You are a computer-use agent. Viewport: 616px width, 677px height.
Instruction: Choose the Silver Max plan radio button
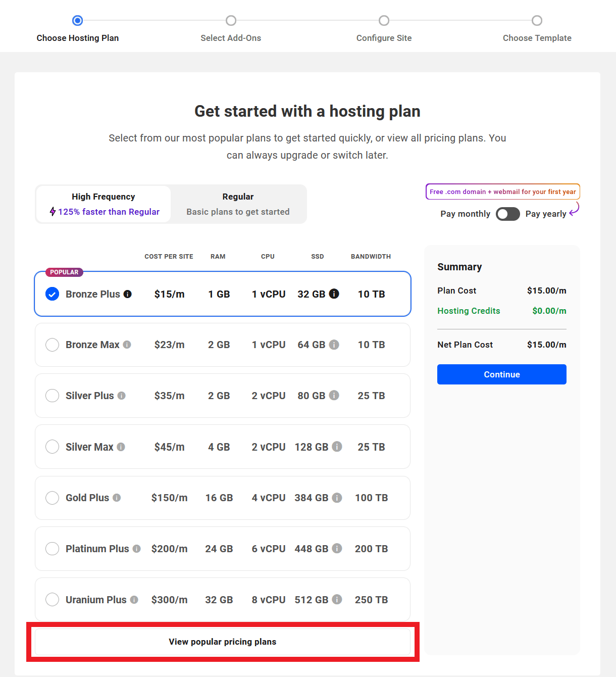pyautogui.click(x=53, y=447)
